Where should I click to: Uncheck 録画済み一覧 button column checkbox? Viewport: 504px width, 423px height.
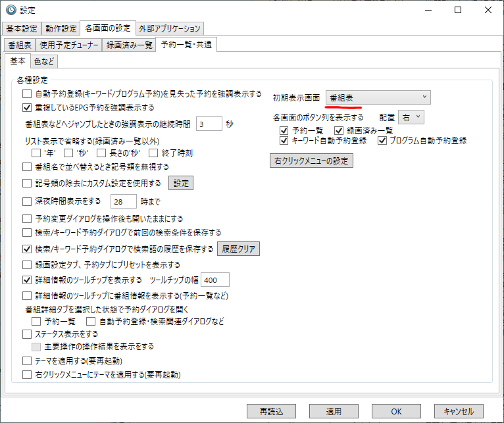pos(339,130)
